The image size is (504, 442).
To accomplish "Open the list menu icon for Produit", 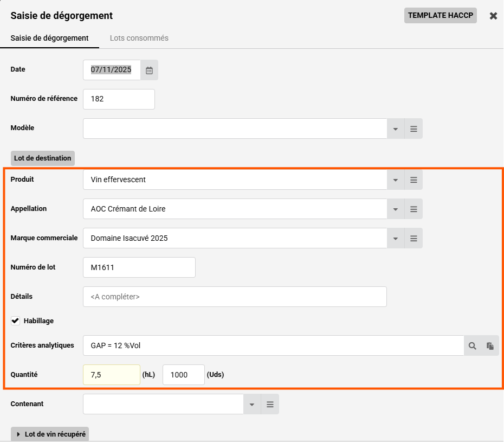I will (x=413, y=180).
